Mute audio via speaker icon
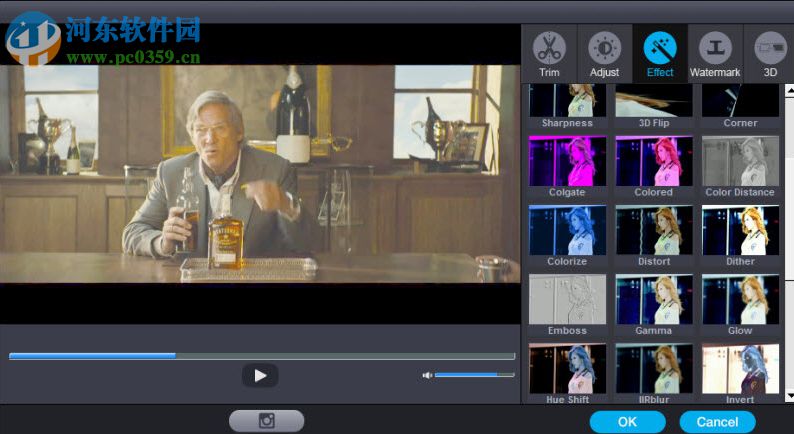 pos(427,375)
